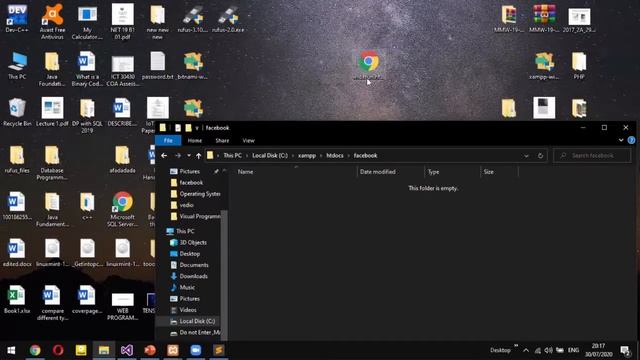
Task: Open the notifications action center
Action: (x=624, y=350)
